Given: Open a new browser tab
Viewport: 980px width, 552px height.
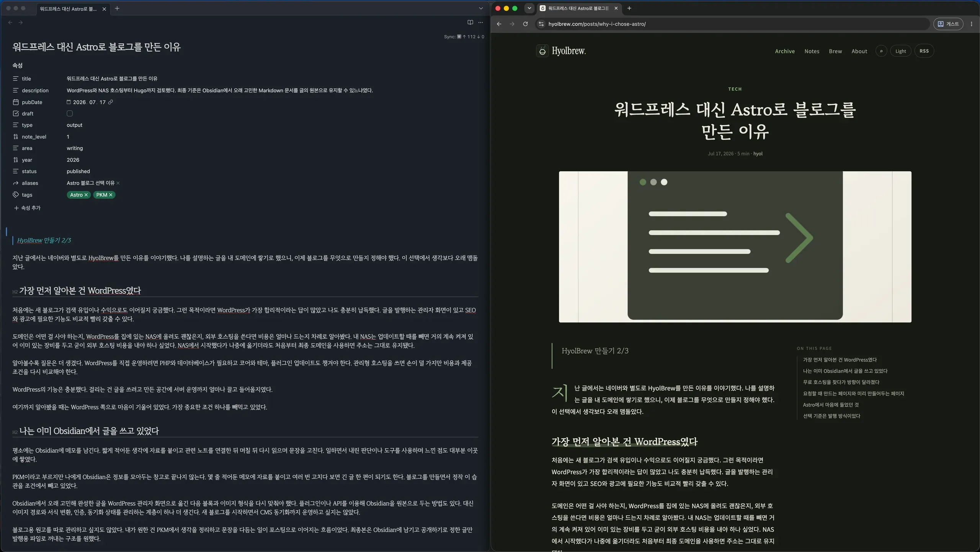Looking at the screenshot, I should coord(629,8).
